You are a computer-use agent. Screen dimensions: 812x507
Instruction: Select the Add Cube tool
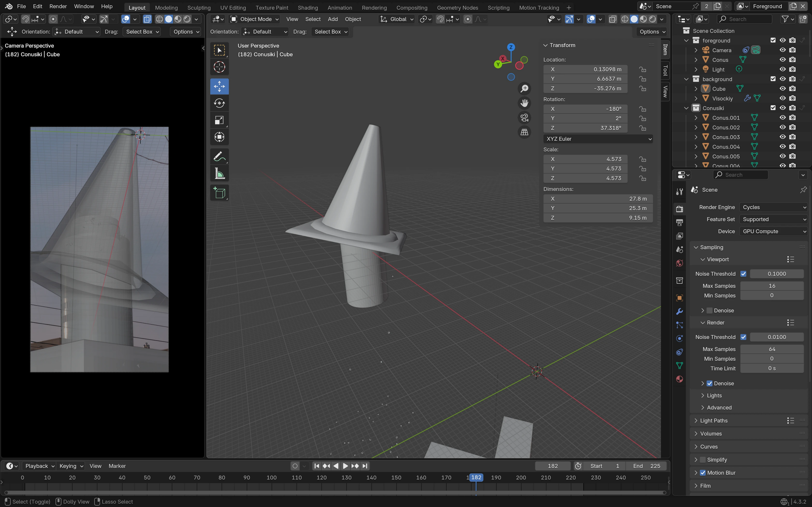(x=219, y=193)
